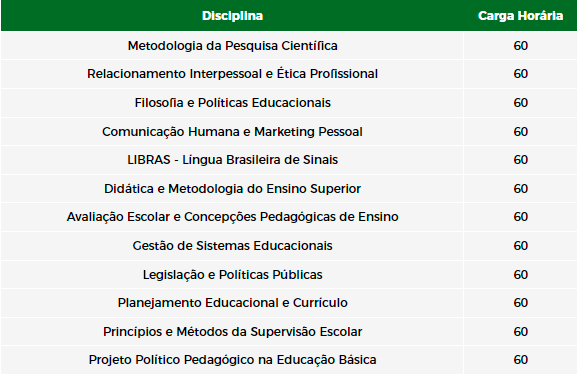Click Planejamento Educacional e Currículo
This screenshot has height=375, width=578.
tap(232, 303)
